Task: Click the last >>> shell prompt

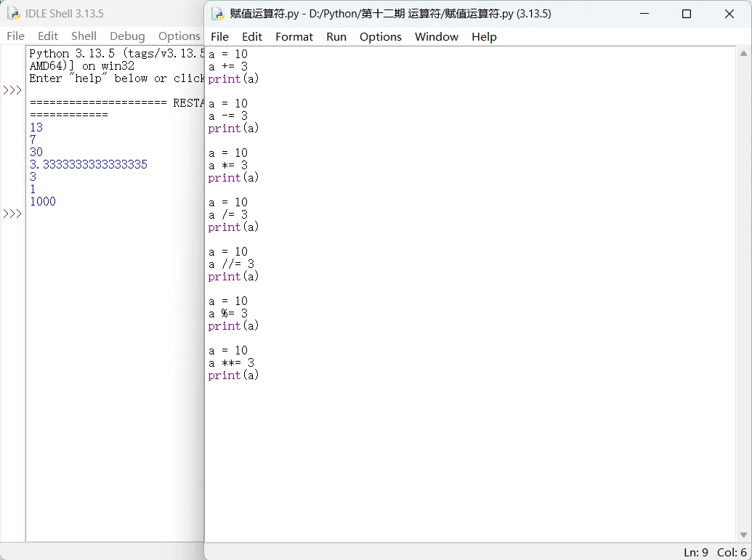Action: pyautogui.click(x=12, y=214)
